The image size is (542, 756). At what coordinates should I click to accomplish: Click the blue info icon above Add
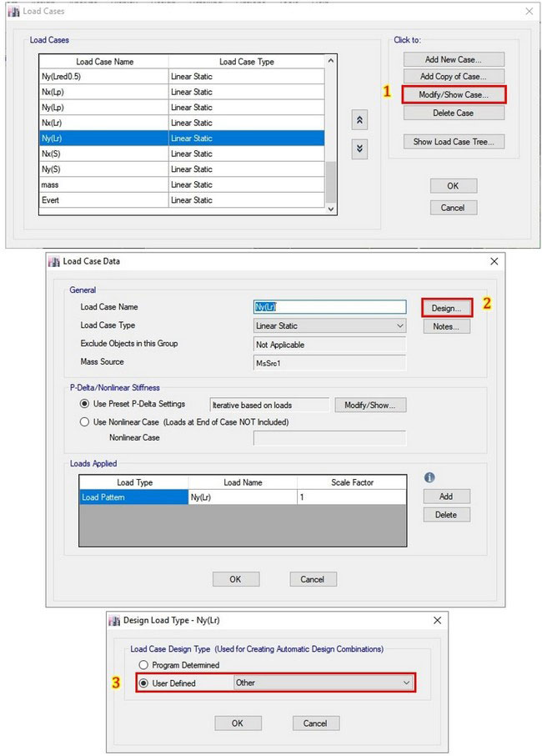pos(430,477)
